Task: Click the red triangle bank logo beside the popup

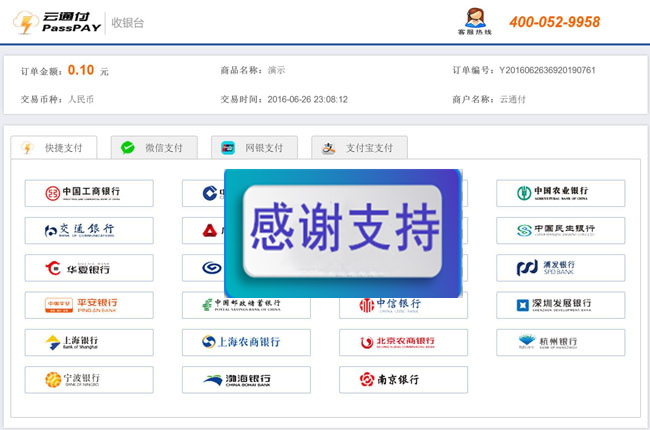Action: 210,231
